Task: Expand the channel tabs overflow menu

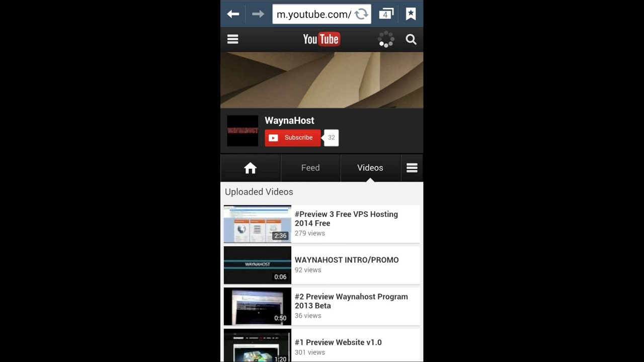Action: point(412,168)
